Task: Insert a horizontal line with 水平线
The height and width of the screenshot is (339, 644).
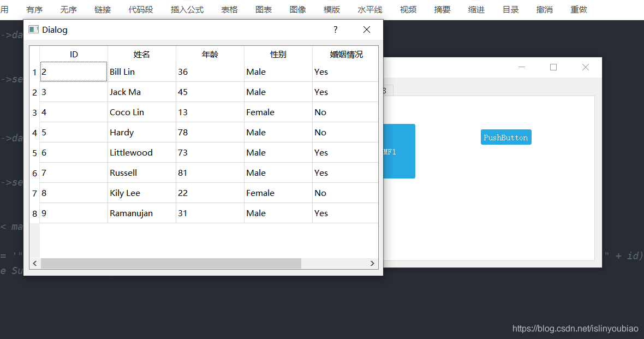Action: pyautogui.click(x=370, y=9)
